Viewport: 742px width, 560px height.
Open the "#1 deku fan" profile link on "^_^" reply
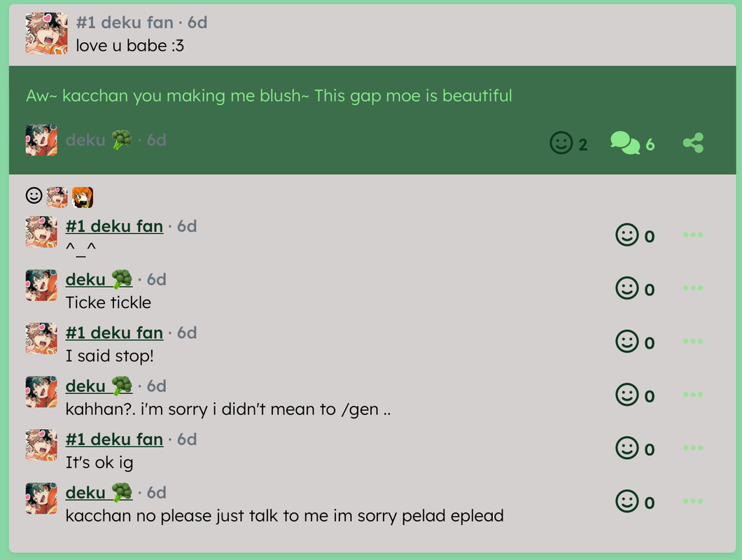click(114, 227)
